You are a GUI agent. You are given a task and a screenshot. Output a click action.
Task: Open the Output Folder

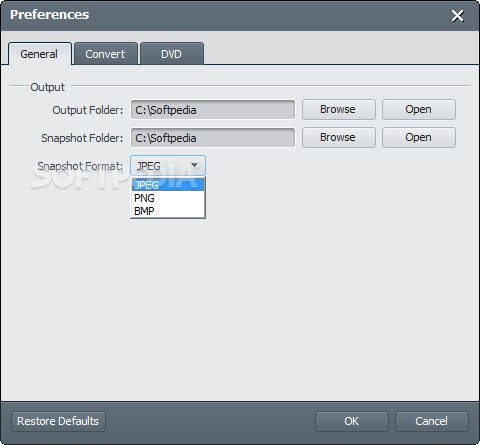419,109
